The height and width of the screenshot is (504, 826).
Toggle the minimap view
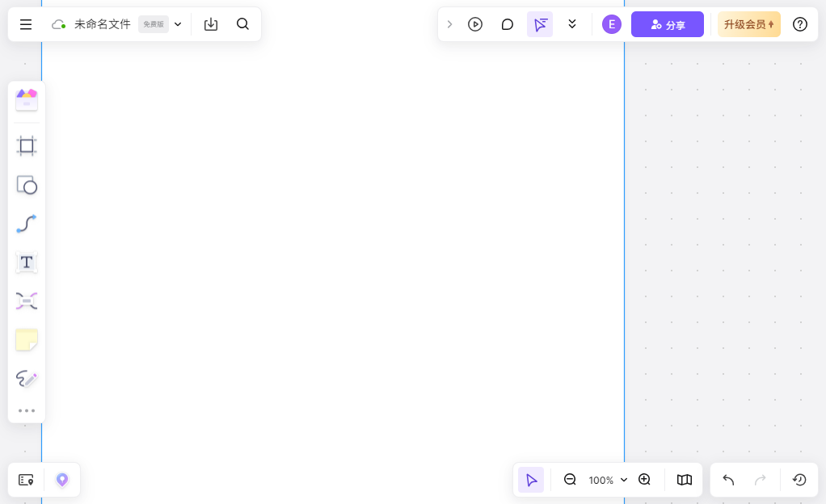coord(685,480)
